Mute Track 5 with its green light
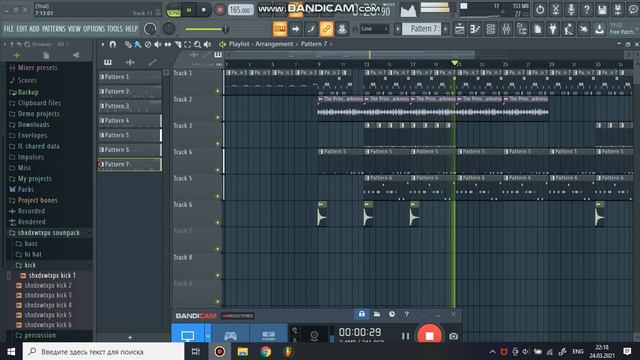The image size is (640, 360). coord(218,196)
